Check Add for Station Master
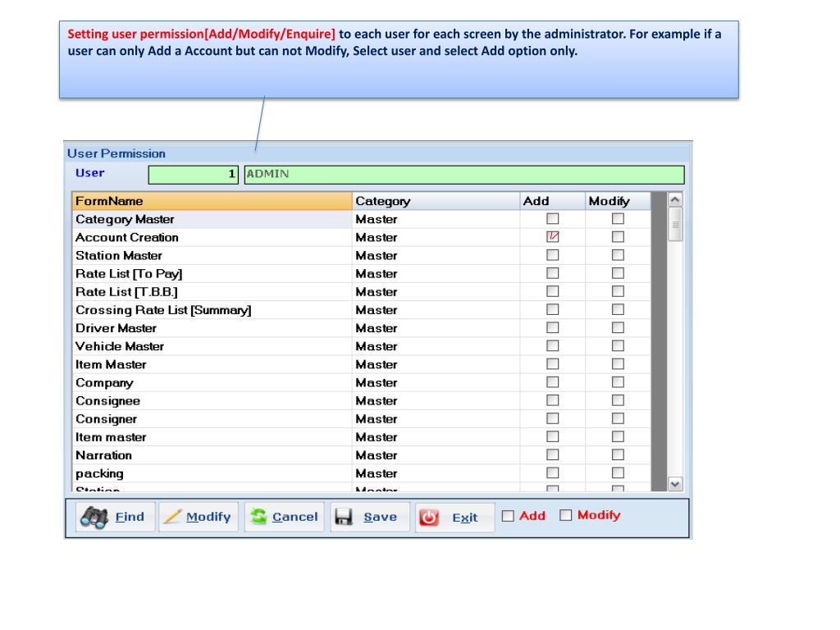The width and height of the screenshot is (840, 630). click(552, 255)
